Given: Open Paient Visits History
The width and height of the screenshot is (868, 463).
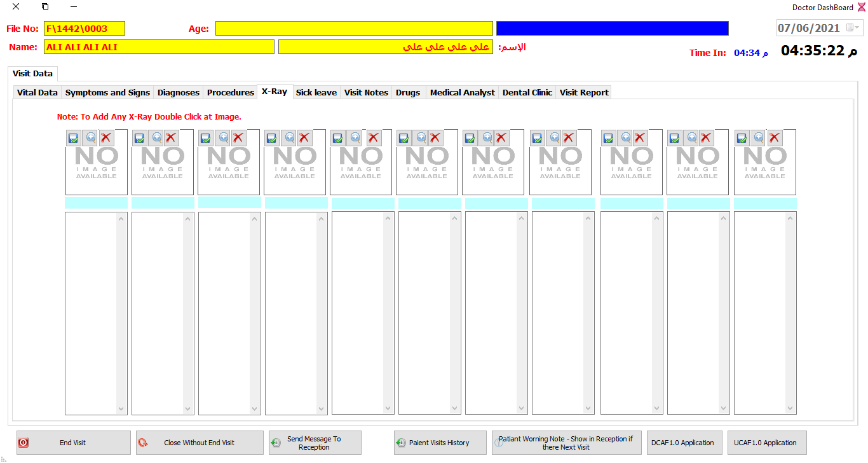Looking at the screenshot, I should tap(431, 443).
